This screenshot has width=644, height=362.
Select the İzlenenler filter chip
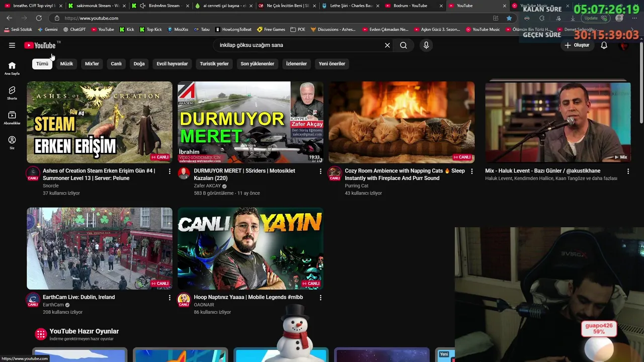(x=296, y=64)
